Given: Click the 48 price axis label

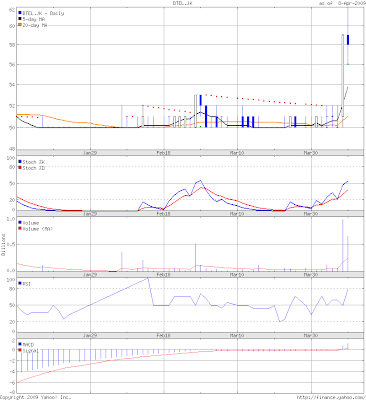Looking at the screenshot, I should (x=12, y=149).
